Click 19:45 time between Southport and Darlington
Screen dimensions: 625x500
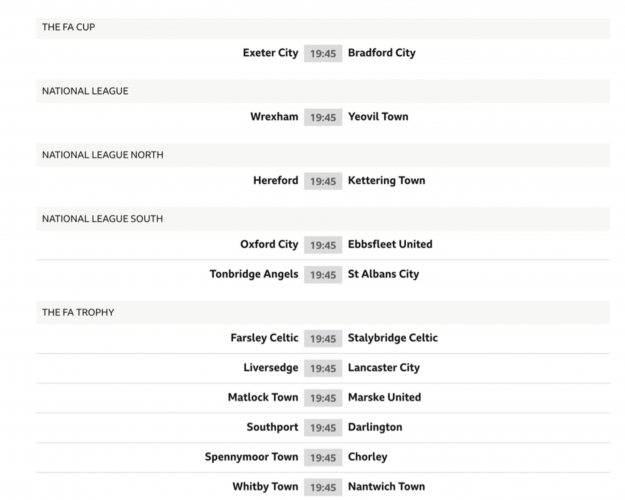click(323, 428)
